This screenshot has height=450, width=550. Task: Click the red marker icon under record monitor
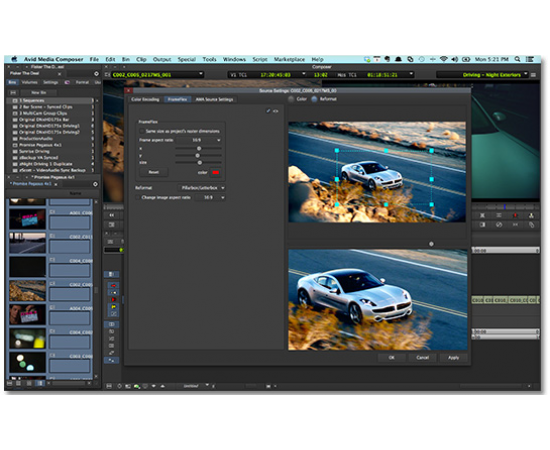[x=515, y=215]
